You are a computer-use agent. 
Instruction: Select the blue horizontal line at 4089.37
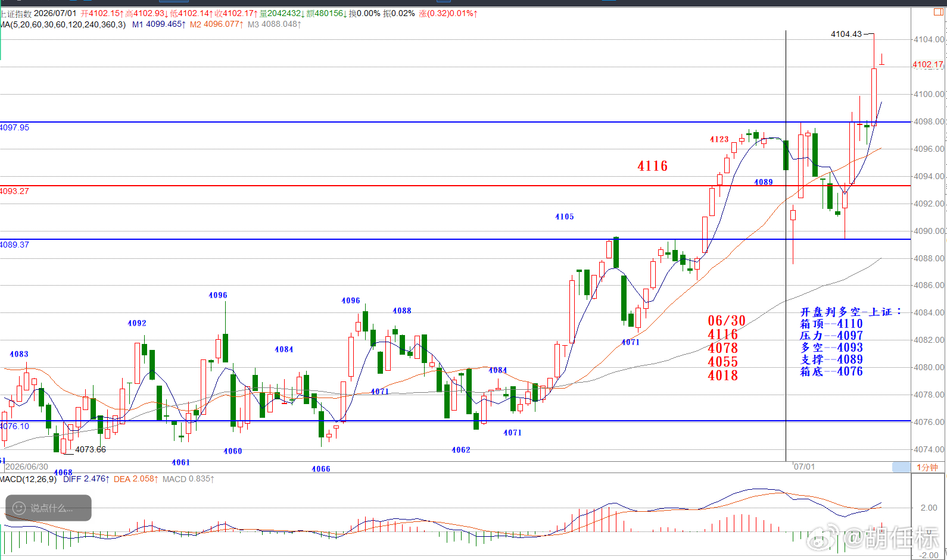point(455,239)
